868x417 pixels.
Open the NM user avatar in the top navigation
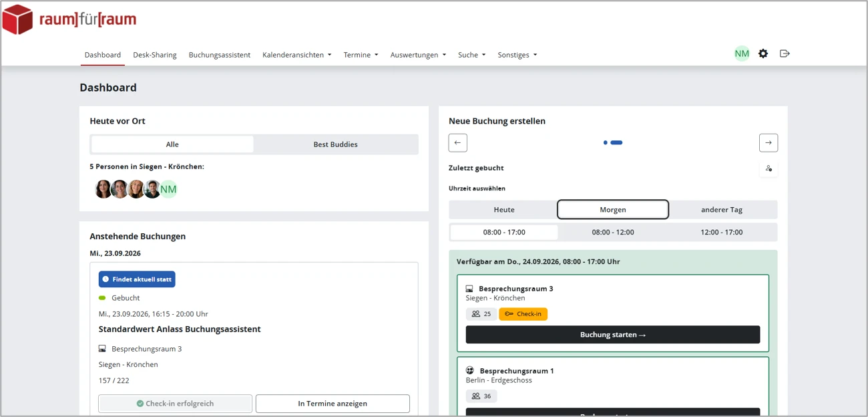[742, 53]
